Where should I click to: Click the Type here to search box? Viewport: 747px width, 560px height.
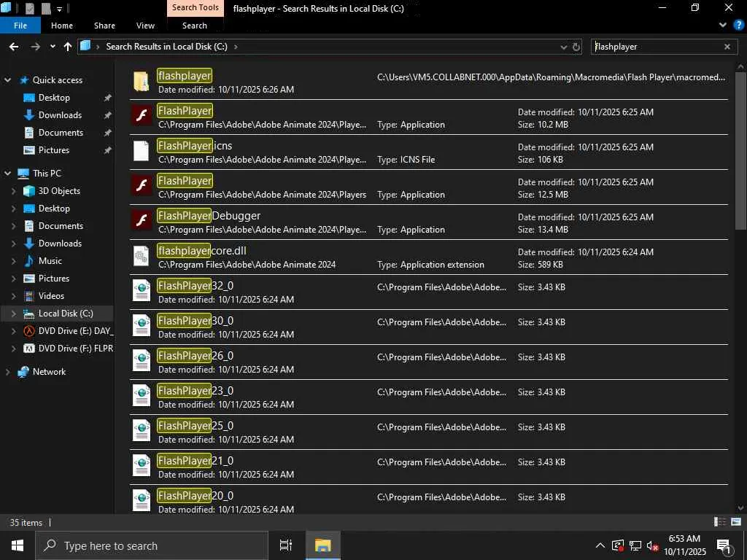pos(152,545)
